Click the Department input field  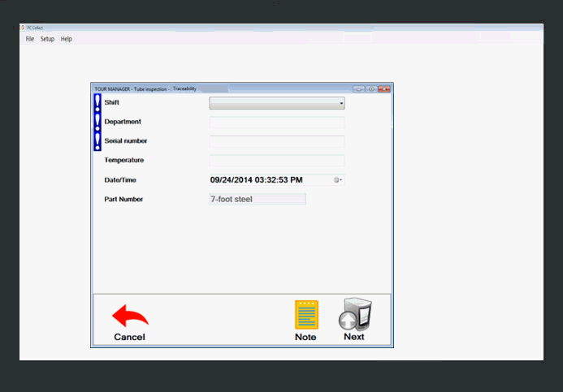[276, 123]
